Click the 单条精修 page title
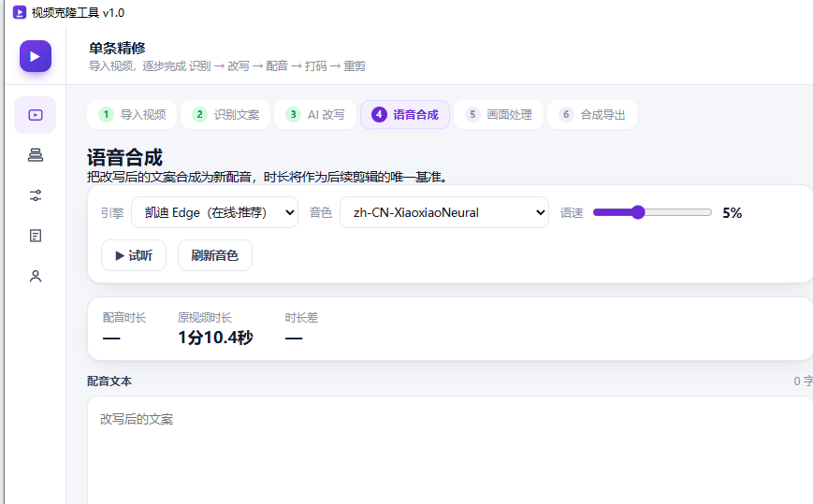Image resolution: width=813 pixels, height=504 pixels. pyautogui.click(x=117, y=49)
